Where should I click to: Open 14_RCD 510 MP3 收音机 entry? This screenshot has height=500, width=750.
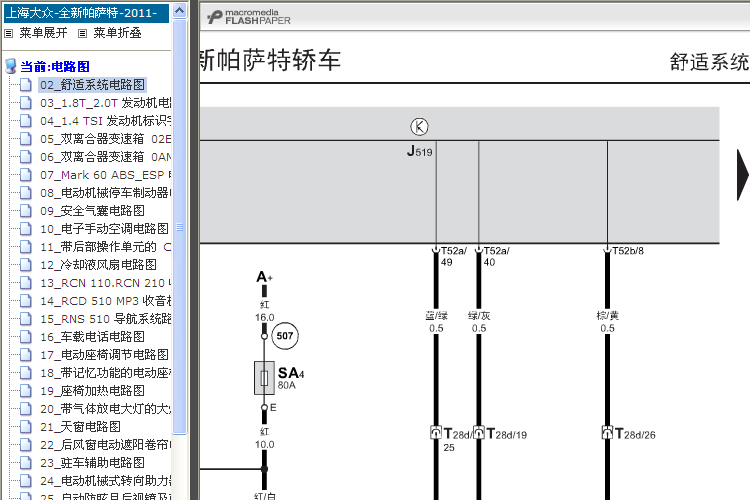(x=105, y=301)
